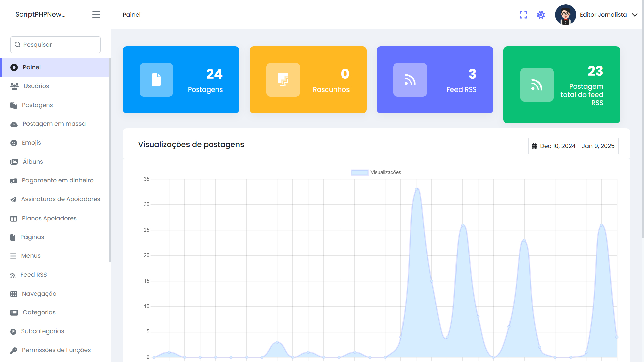
Task: Open Assinaturas de Apoiadores paper plane
Action: coord(13,199)
